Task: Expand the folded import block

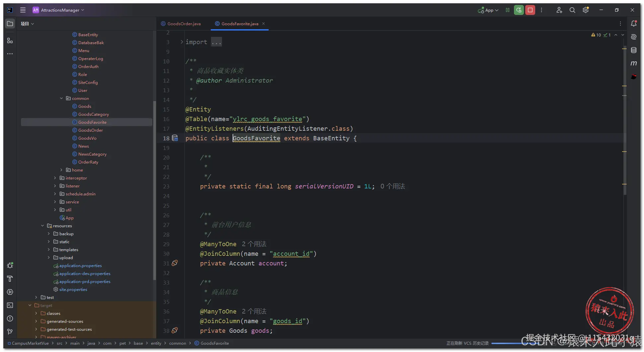Action: click(181, 42)
